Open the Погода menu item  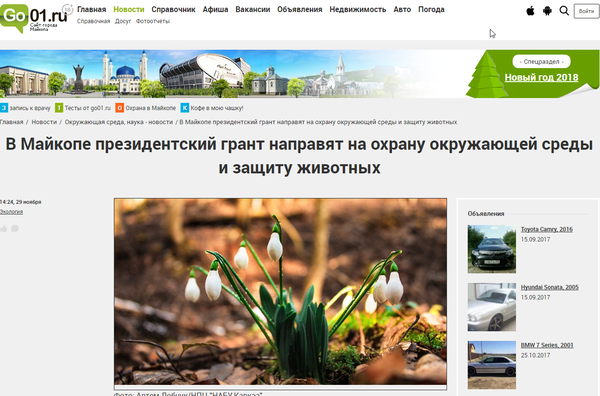point(431,9)
